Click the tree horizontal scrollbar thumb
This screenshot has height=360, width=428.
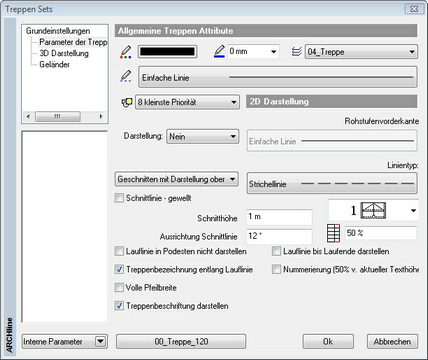click(x=58, y=117)
